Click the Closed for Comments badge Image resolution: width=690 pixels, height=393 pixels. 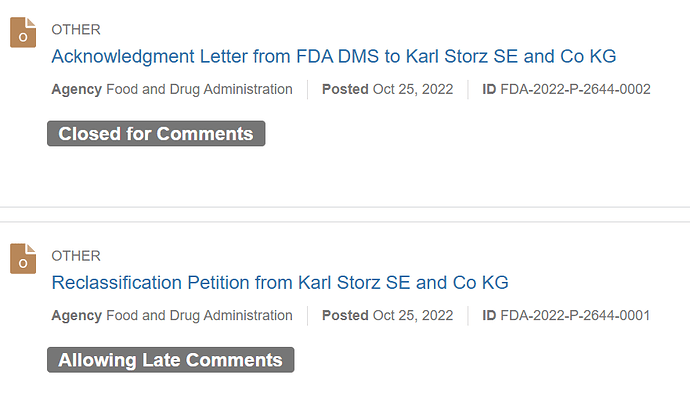pos(156,133)
